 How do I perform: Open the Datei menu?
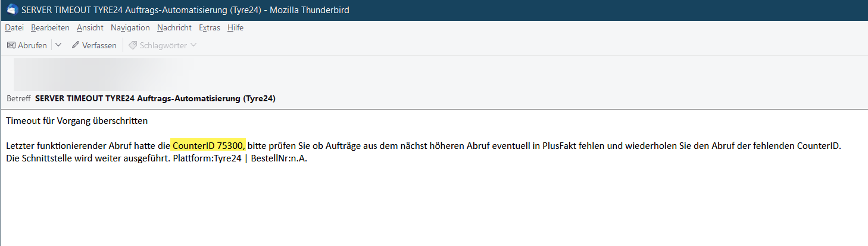pos(14,27)
